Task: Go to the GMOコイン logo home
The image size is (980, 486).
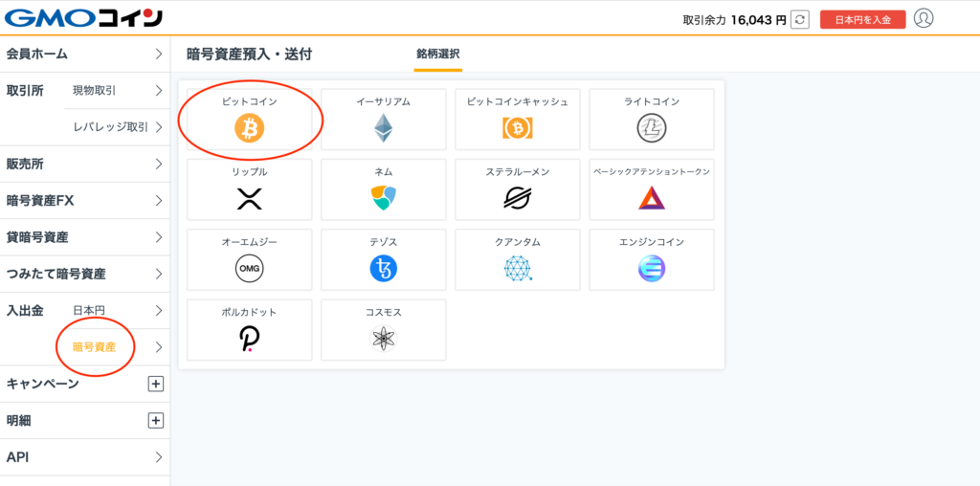Action: click(83, 18)
